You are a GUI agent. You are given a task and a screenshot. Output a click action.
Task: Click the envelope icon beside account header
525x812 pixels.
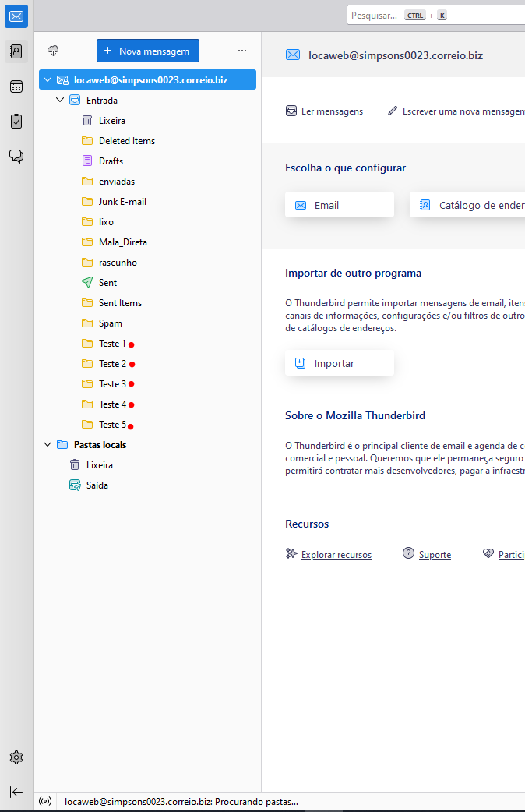point(293,55)
